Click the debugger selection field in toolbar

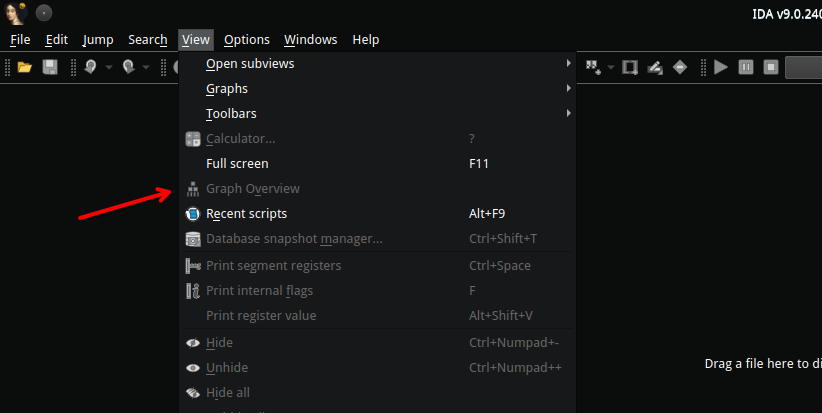click(x=803, y=67)
